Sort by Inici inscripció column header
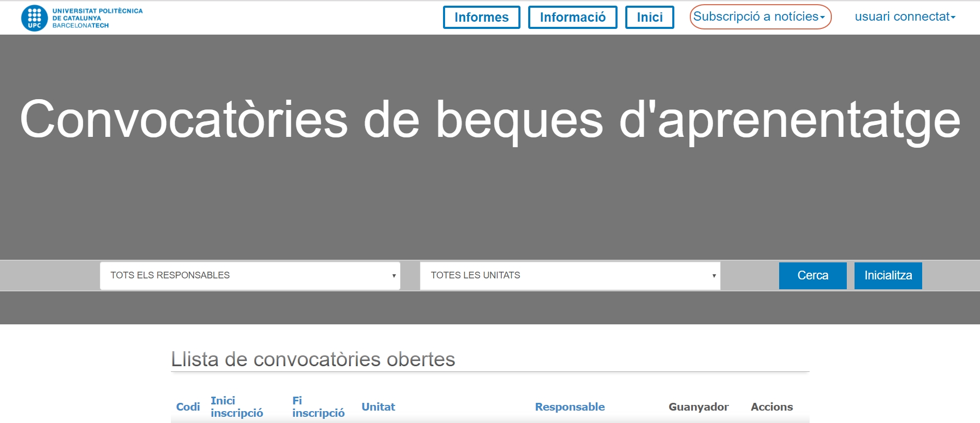This screenshot has width=980, height=423. (x=236, y=407)
